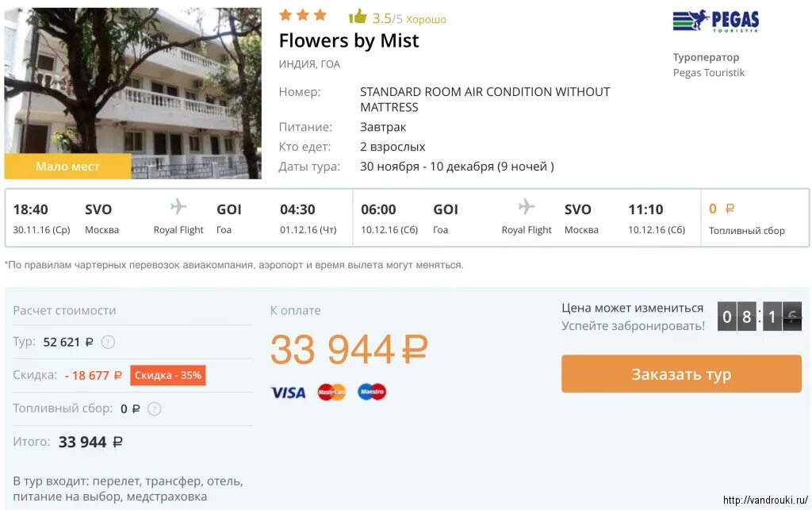Click the MasterCard payment icon

[x=331, y=392]
